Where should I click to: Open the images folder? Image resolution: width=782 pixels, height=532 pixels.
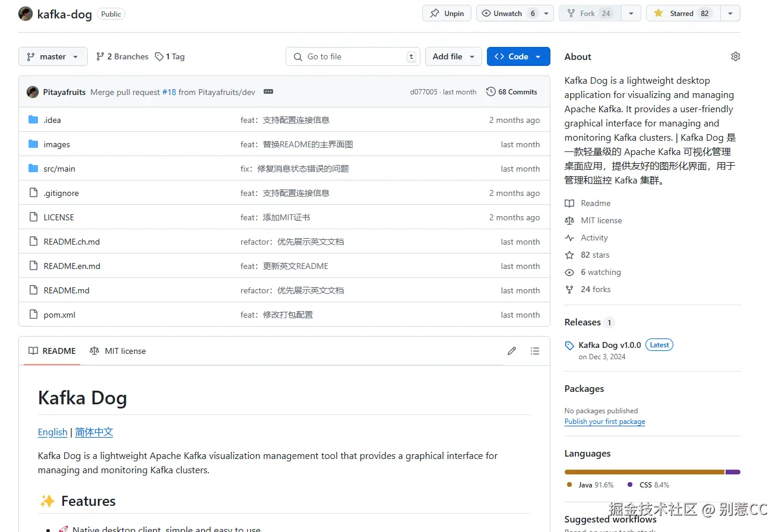click(56, 144)
